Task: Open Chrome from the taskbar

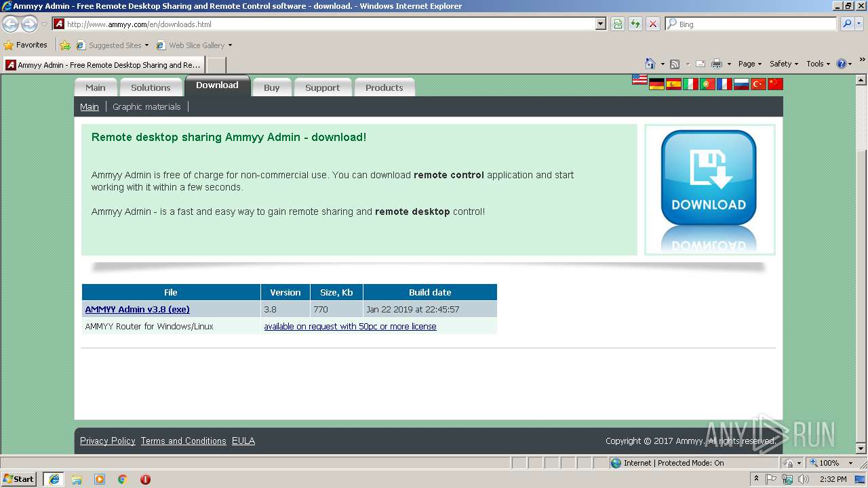Action: click(123, 479)
